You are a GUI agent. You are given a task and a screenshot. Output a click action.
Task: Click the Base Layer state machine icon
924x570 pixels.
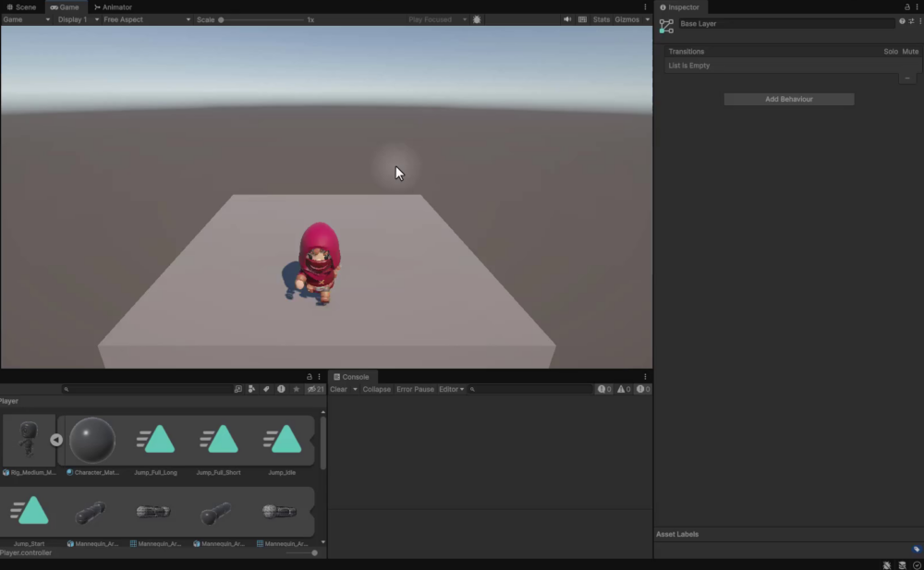666,26
